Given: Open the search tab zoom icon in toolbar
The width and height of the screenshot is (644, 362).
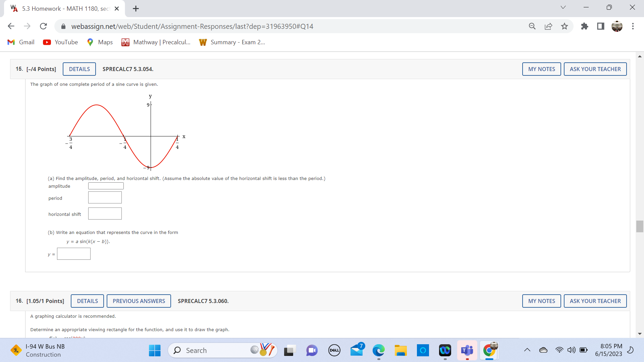Looking at the screenshot, I should tap(532, 26).
